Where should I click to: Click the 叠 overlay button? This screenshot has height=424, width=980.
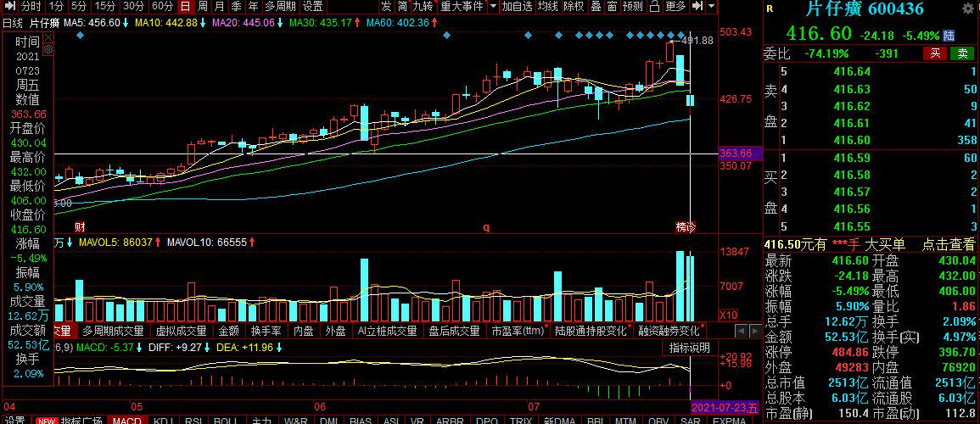596,7
